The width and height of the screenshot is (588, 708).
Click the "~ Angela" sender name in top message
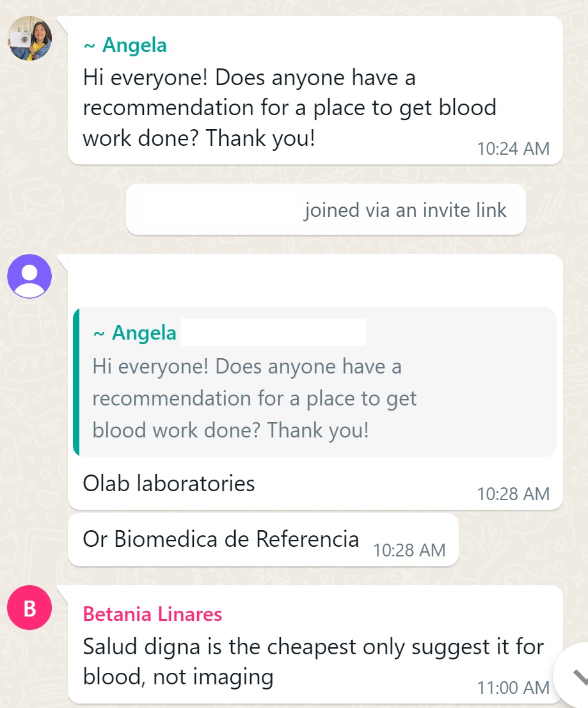(125, 45)
